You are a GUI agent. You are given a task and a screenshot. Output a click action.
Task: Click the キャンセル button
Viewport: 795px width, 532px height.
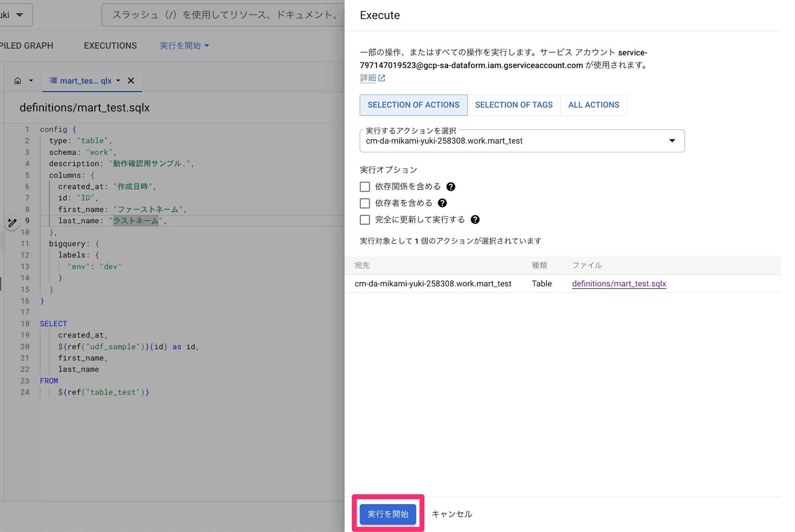[452, 514]
